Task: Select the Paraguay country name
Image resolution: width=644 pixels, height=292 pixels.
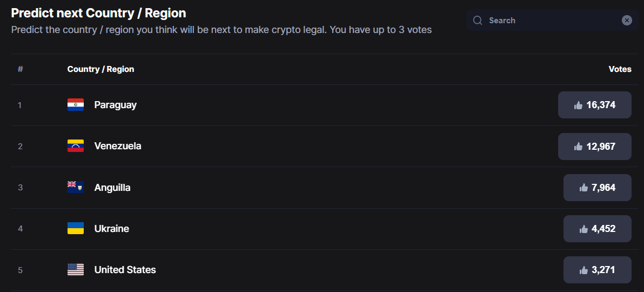Action: [116, 105]
